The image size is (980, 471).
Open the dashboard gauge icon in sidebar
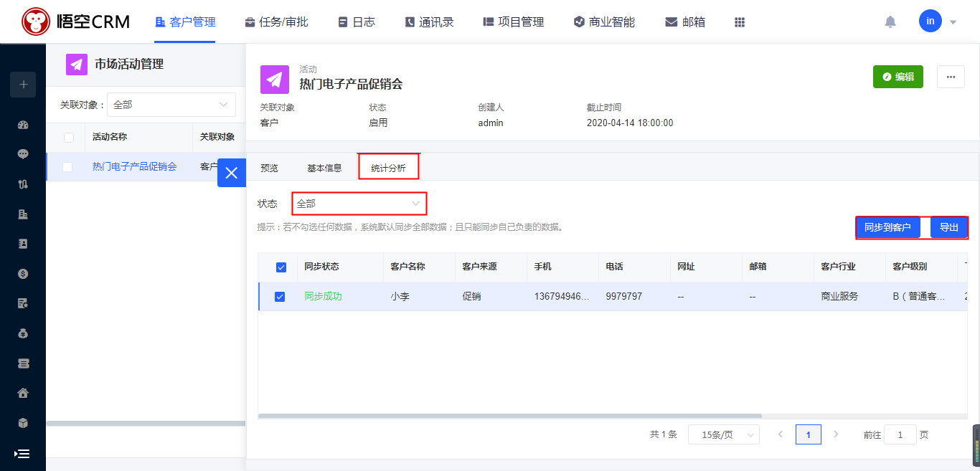(x=23, y=125)
